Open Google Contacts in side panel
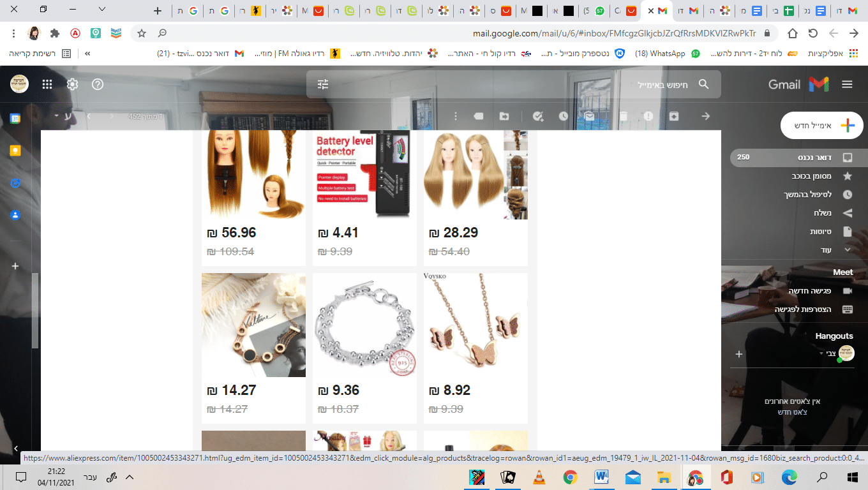868x490 pixels. [15, 215]
